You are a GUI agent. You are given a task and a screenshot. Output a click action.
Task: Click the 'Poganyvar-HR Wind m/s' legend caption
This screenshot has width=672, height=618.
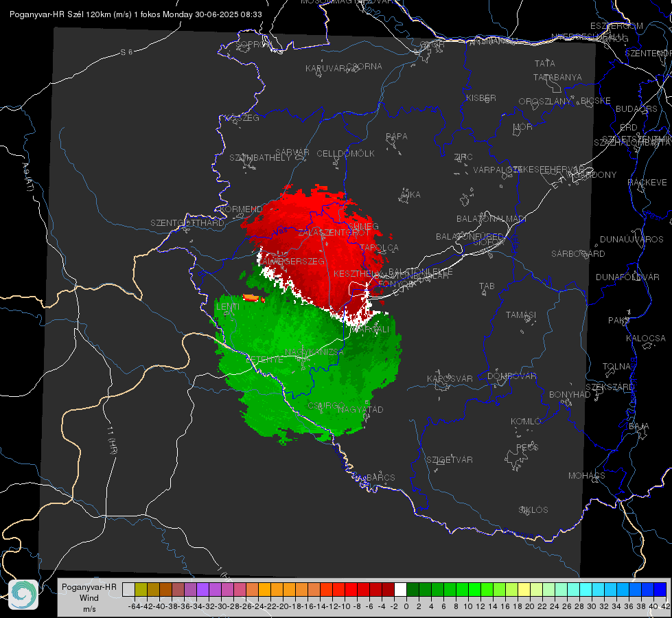tap(89, 598)
